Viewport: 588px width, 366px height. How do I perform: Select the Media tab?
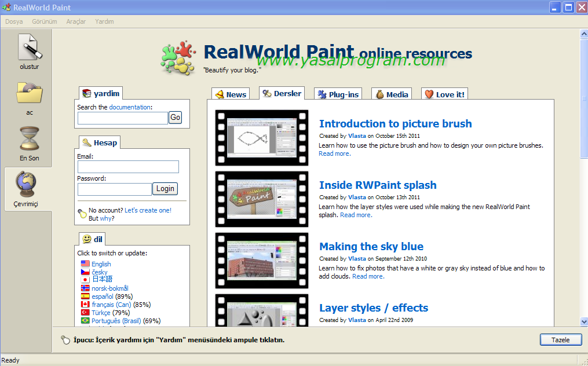coord(391,94)
